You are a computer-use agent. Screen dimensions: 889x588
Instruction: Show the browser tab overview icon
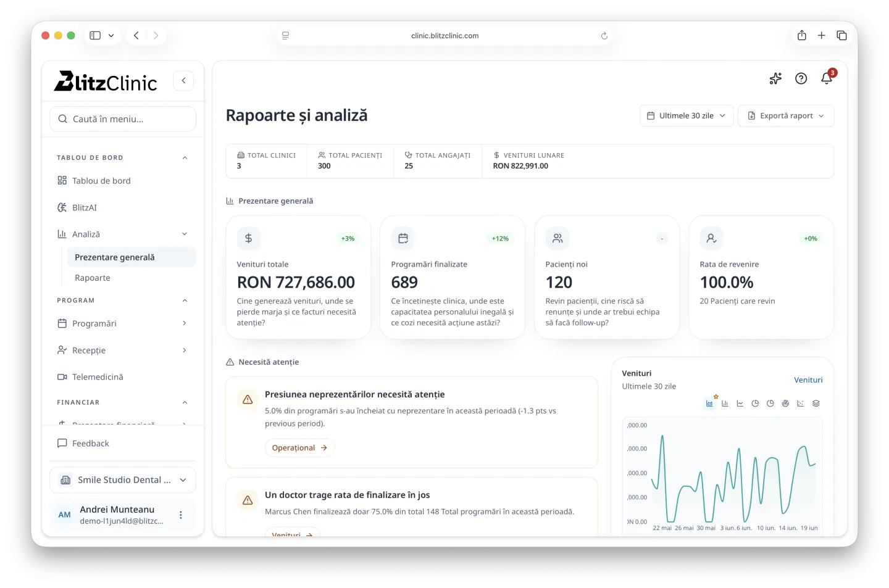[x=841, y=35]
